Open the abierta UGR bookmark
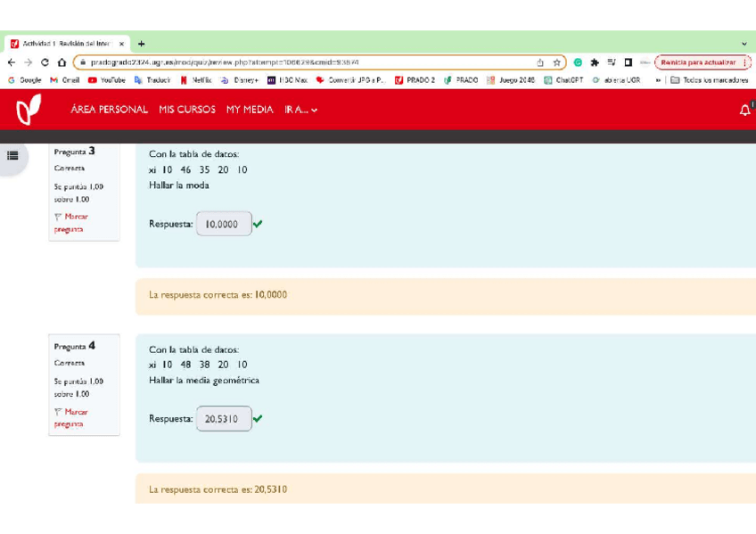756x534 pixels. 616,80
